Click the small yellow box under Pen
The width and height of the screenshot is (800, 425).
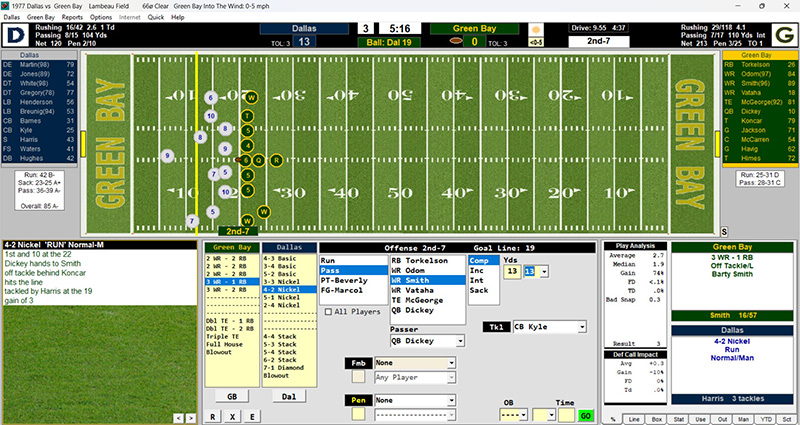pyautogui.click(x=359, y=414)
